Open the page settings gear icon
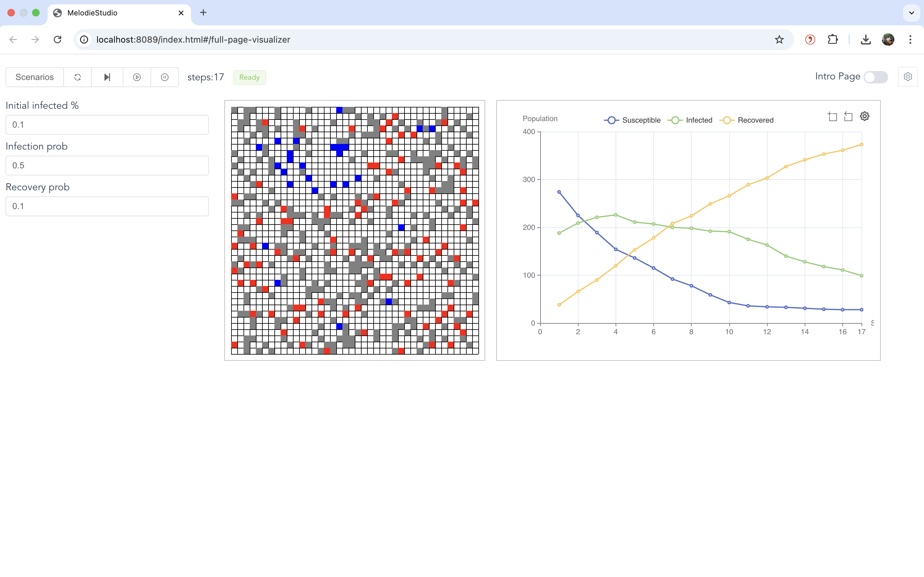Viewport: 924px width, 577px height. (x=908, y=77)
